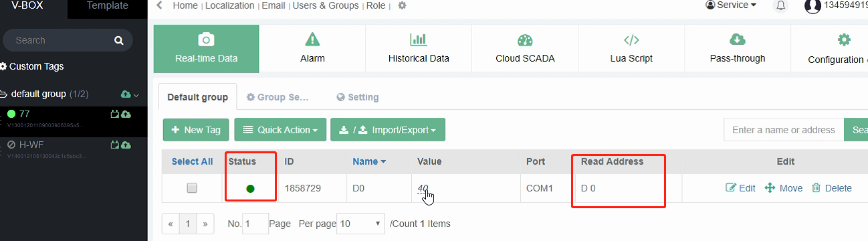Click the green online status dot of device 77
Viewport: 868px width, 241px height.
pos(11,114)
